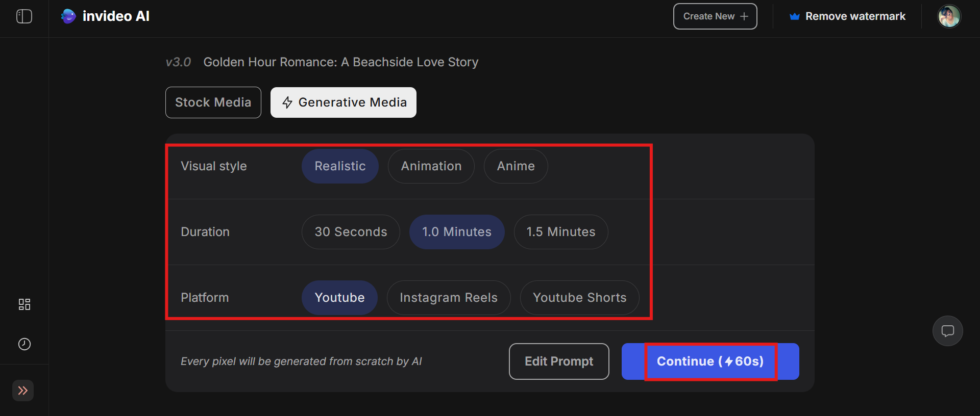Pick Youtube Shorts as platform
Image resolution: width=980 pixels, height=416 pixels.
pos(580,298)
